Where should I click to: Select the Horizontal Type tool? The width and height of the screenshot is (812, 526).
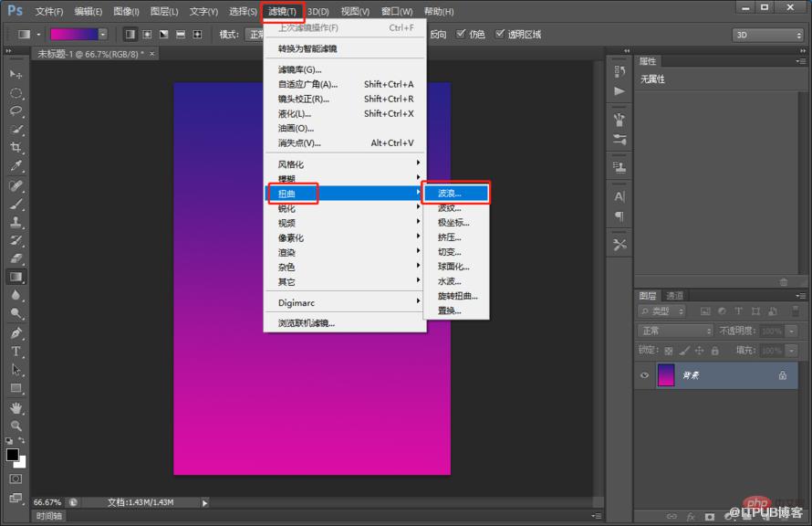[16, 352]
